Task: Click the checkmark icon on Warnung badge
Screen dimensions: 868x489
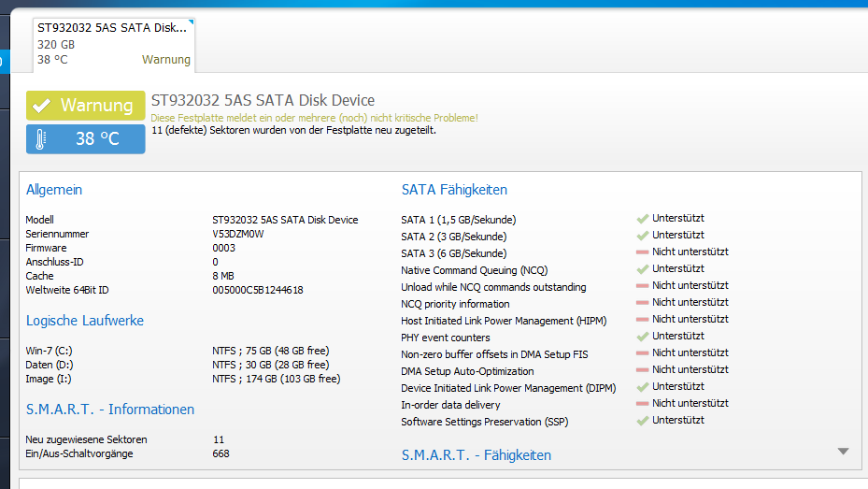Action: coord(41,106)
